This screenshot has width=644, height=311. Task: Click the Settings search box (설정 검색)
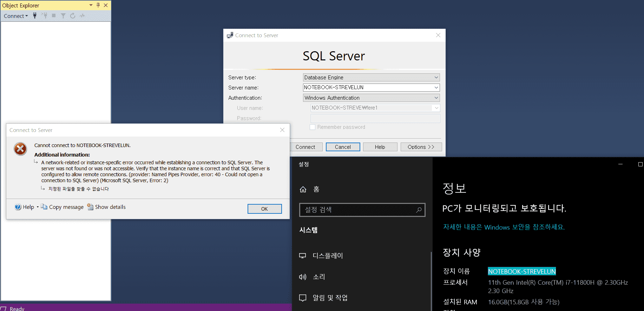[362, 210]
